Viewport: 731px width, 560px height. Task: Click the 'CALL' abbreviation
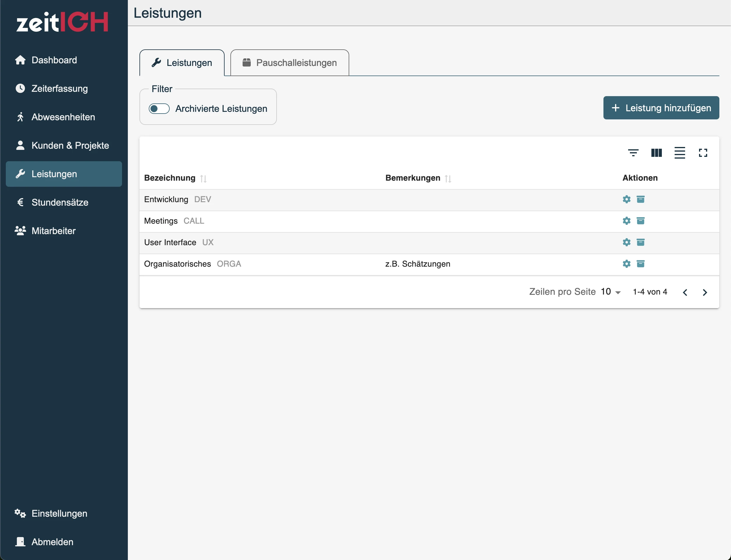coord(194,221)
